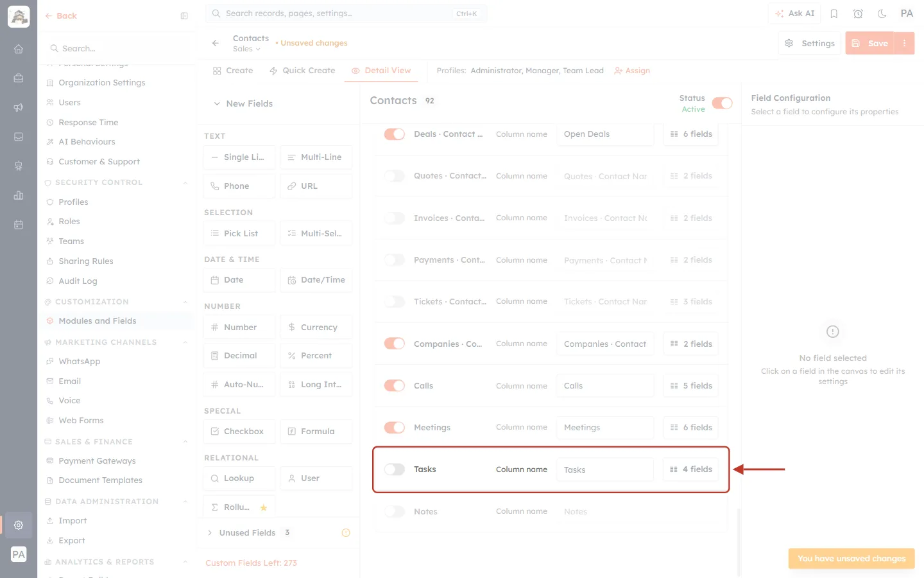Image resolution: width=924 pixels, height=578 pixels.
Task: Click the global search records field
Action: [x=346, y=13]
